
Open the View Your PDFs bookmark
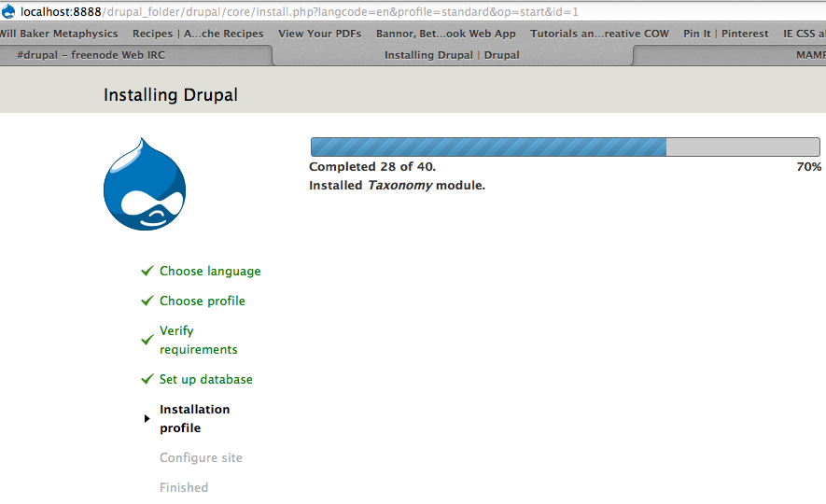[320, 34]
